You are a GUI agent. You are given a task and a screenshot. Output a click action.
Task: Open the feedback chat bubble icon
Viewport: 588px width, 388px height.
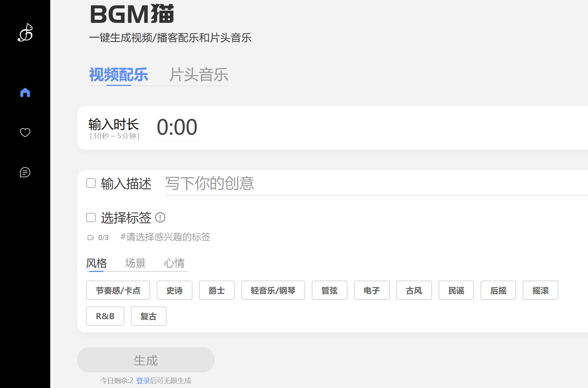pyautogui.click(x=25, y=172)
